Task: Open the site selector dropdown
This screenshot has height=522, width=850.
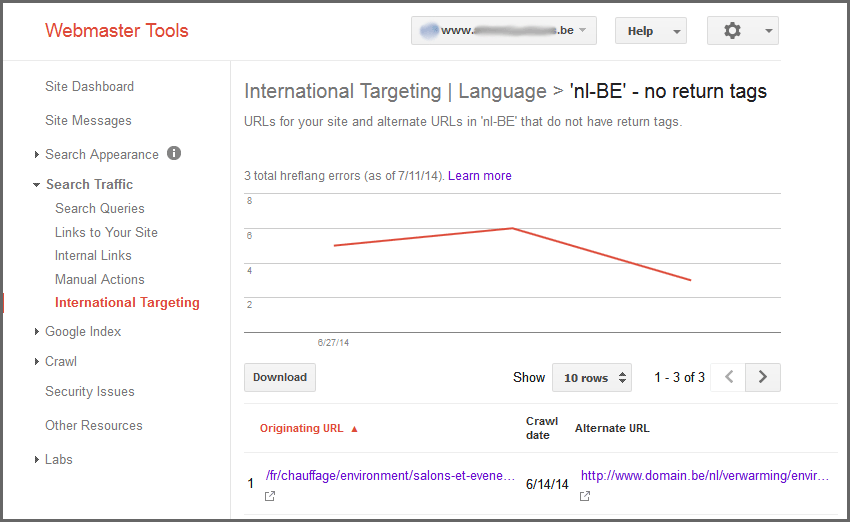Action: (x=504, y=30)
